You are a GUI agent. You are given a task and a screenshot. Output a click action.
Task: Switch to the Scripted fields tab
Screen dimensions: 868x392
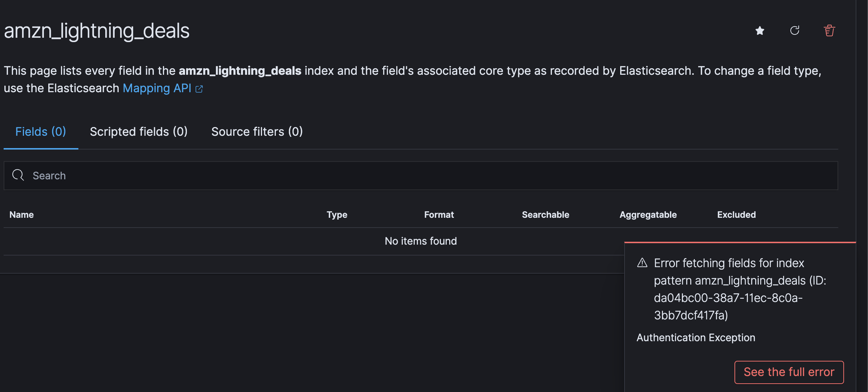pyautogui.click(x=139, y=131)
